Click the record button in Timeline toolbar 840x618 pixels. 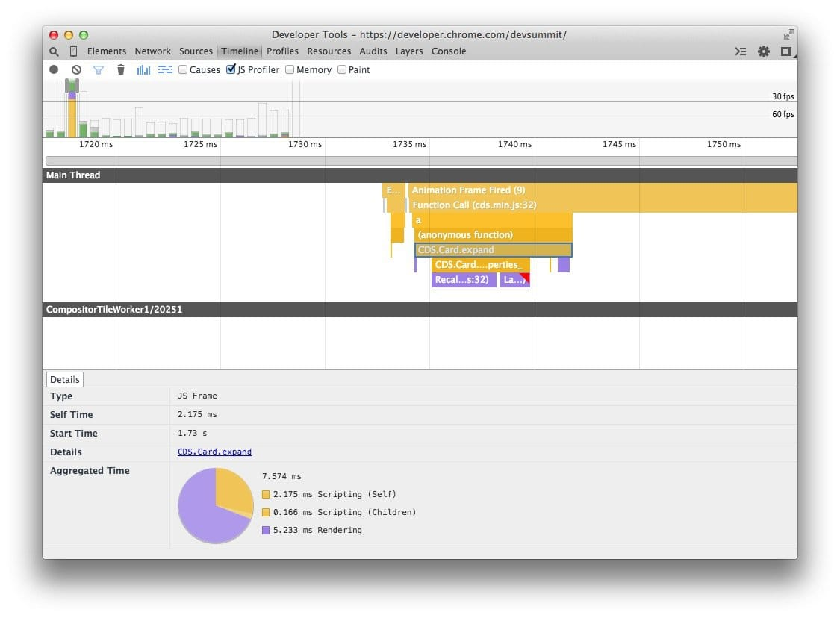point(54,69)
